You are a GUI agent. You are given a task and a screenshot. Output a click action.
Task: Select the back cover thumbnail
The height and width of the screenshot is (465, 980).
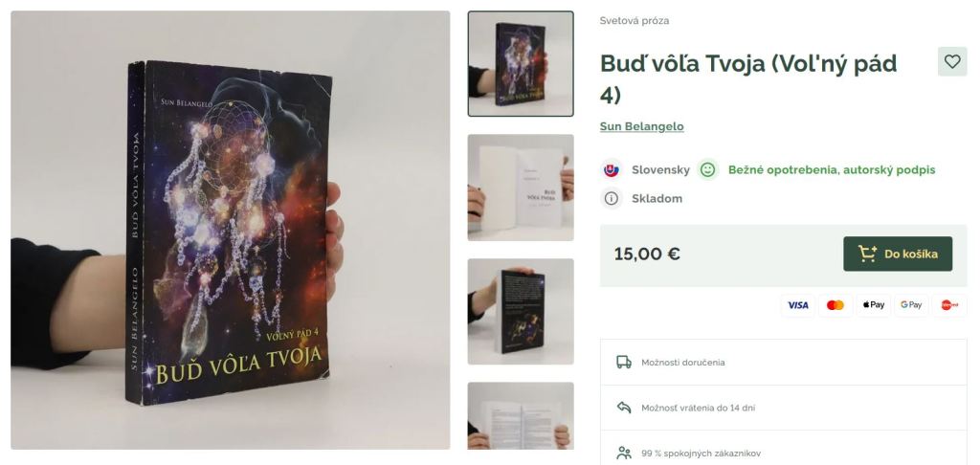pyautogui.click(x=521, y=311)
